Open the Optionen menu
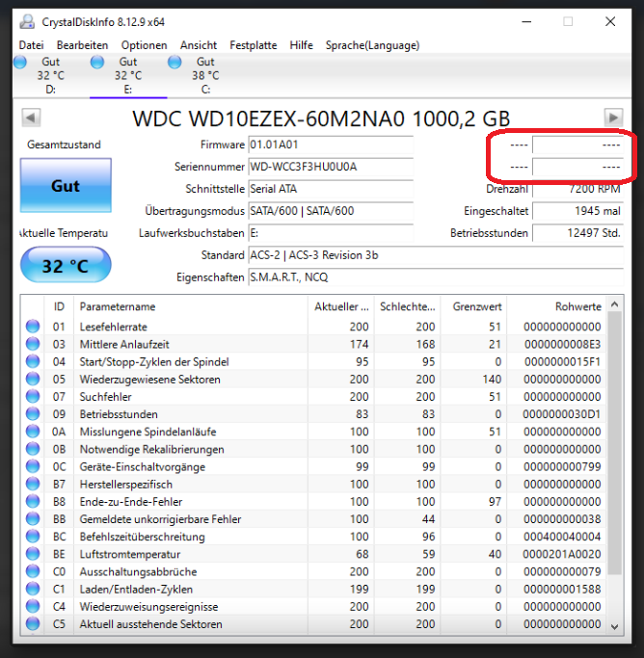The width and height of the screenshot is (644, 658). [144, 45]
